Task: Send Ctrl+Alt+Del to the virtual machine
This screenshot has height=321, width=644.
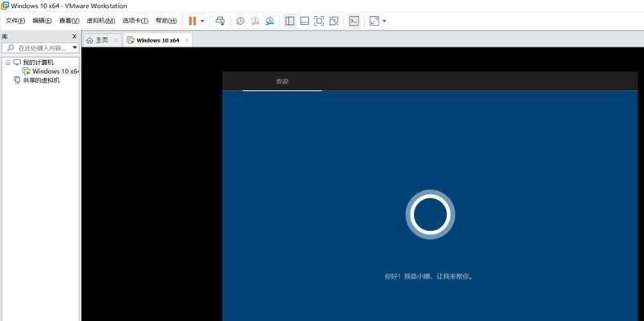Action: 220,21
